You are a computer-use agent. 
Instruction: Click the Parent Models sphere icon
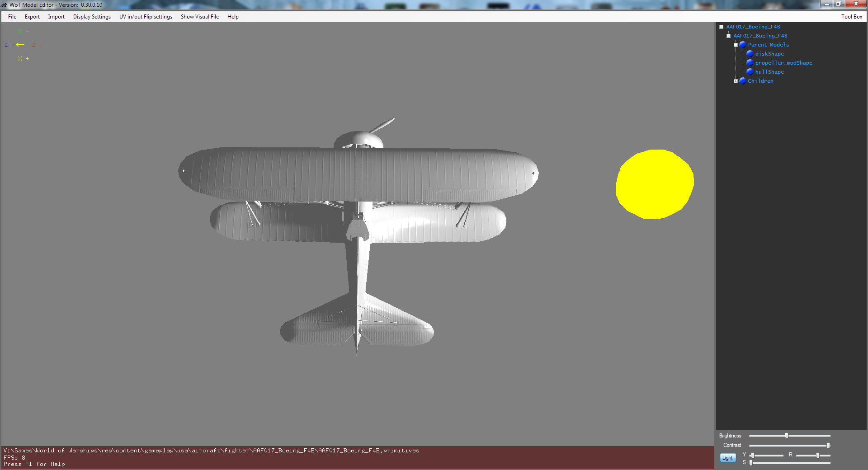pyautogui.click(x=743, y=45)
